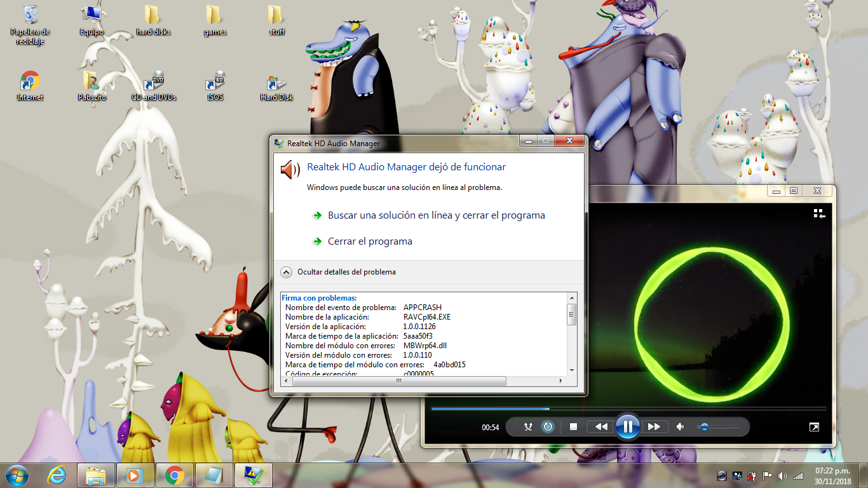This screenshot has height=488, width=868.
Task: Click 'Firma con problemas:' heading
Action: 319,298
